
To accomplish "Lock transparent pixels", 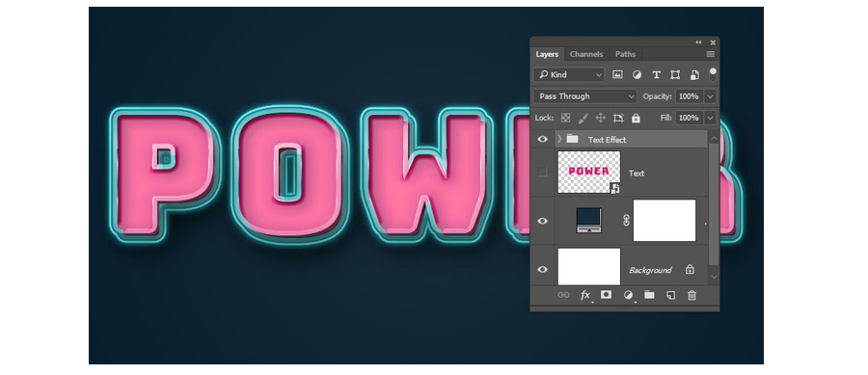I will tap(565, 118).
